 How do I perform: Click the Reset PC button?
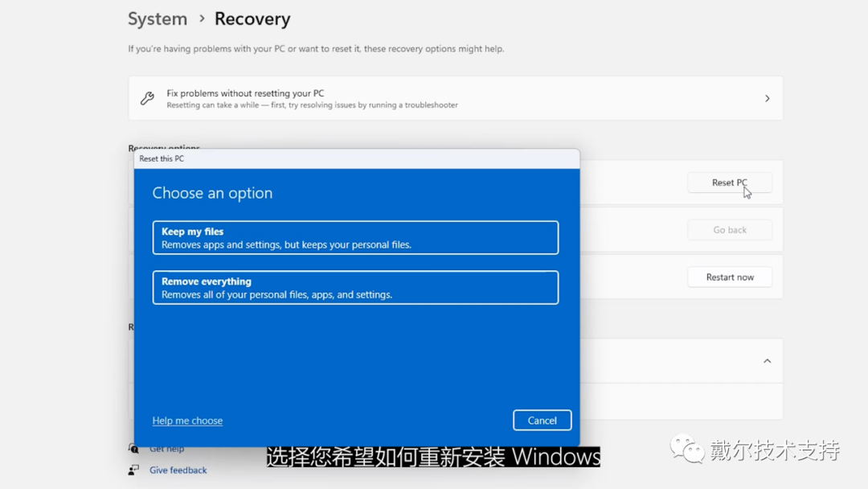tap(730, 183)
